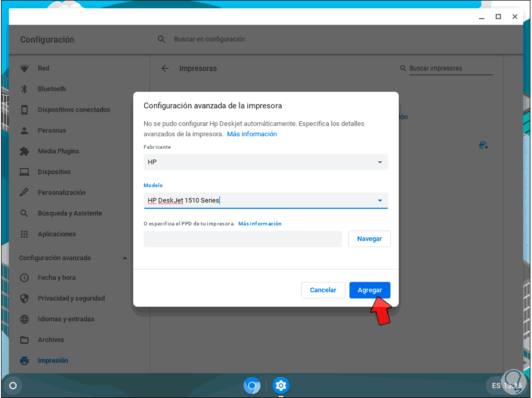Collapse the Configuración avanzada section

(x=125, y=258)
